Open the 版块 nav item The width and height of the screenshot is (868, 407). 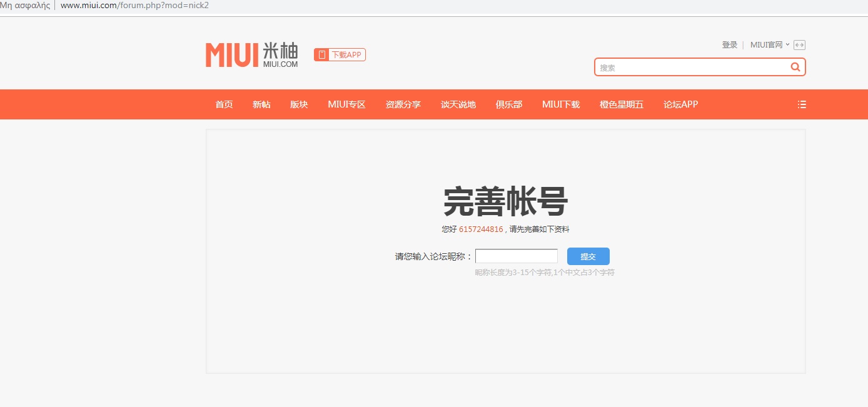coord(299,104)
